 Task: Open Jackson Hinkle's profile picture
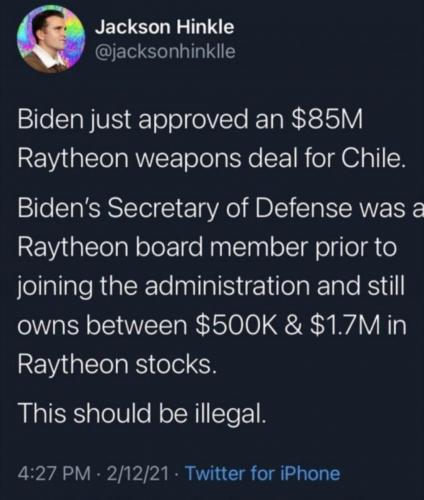[51, 39]
